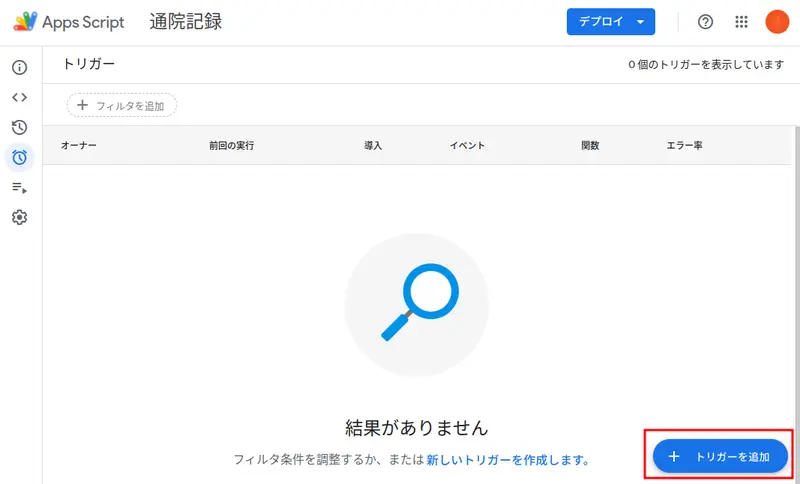Select the Triggers alarm clock icon
This screenshot has height=484, width=800.
(x=19, y=157)
